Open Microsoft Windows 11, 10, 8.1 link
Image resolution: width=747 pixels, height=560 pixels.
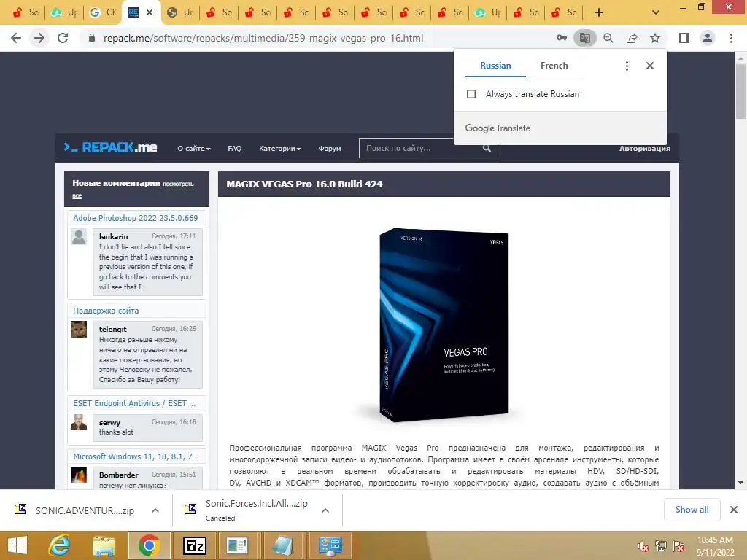pos(136,456)
